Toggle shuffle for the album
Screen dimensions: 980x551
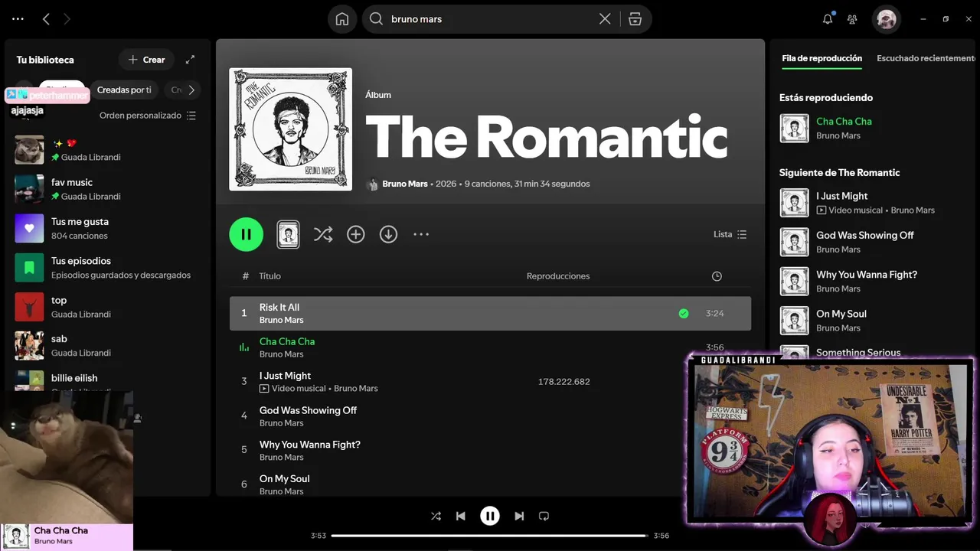(323, 234)
